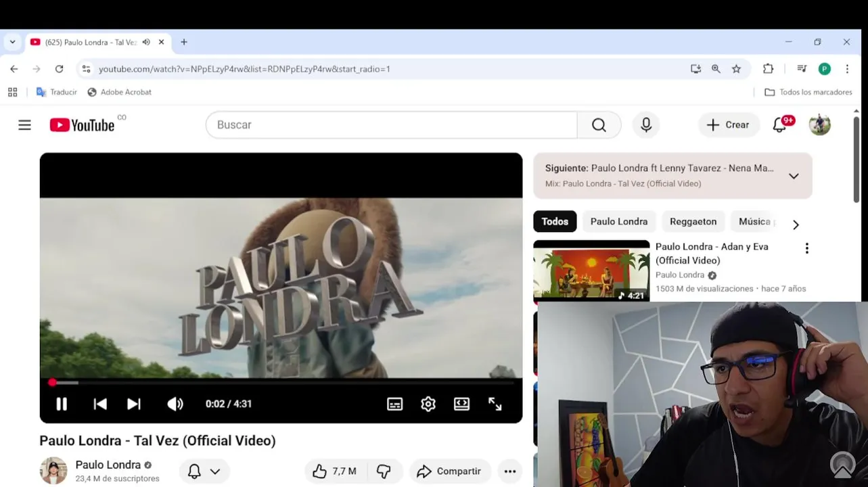Click the video progress bar scrubber

52,383
